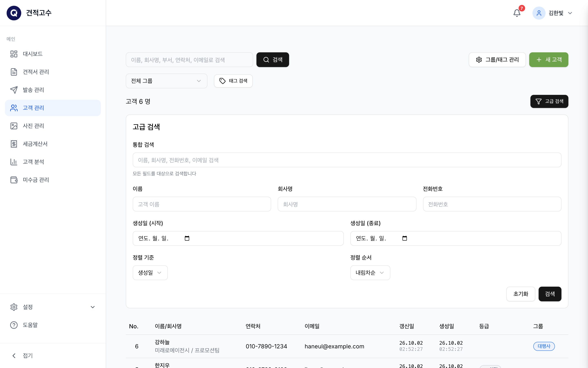
Task: Open the 전체 그룹 dropdown
Action: coord(166,81)
